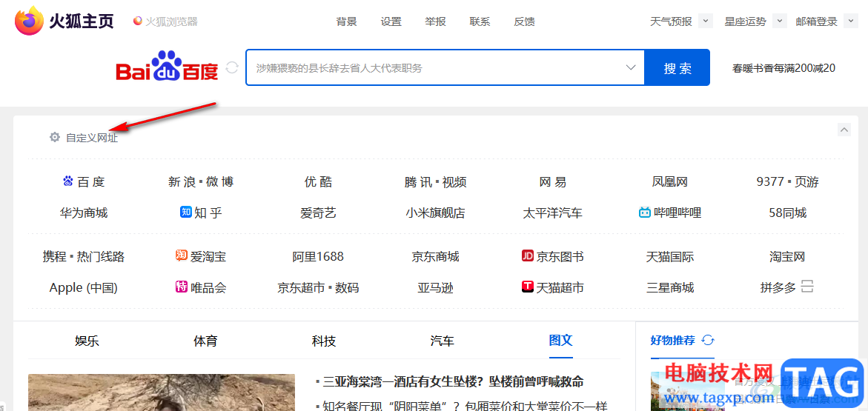868x411 pixels.
Task: Open the 爱奇艺 link
Action: (318, 213)
